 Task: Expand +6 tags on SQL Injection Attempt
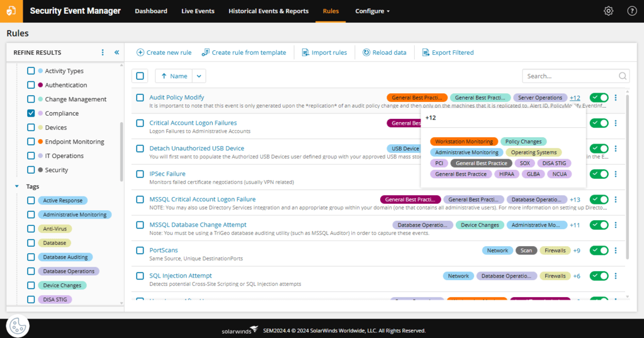(x=577, y=276)
